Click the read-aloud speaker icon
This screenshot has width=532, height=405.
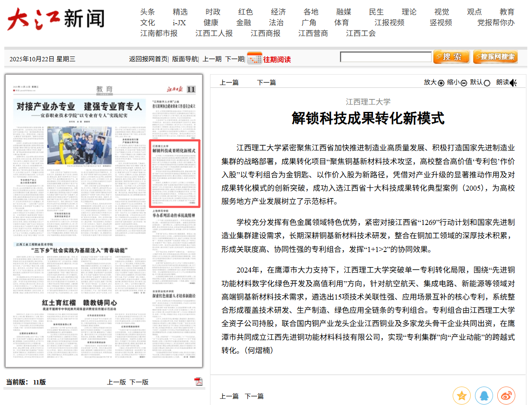point(513,83)
